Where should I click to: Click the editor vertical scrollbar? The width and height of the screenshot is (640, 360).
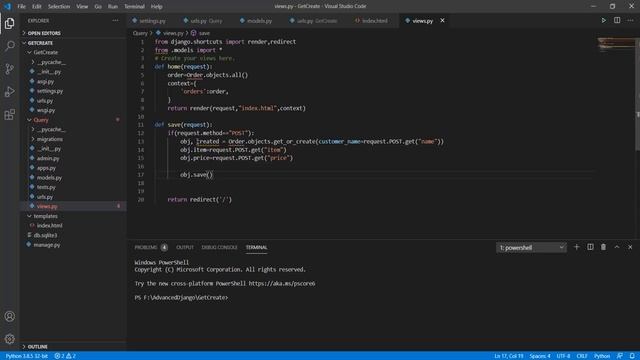(x=638, y=94)
